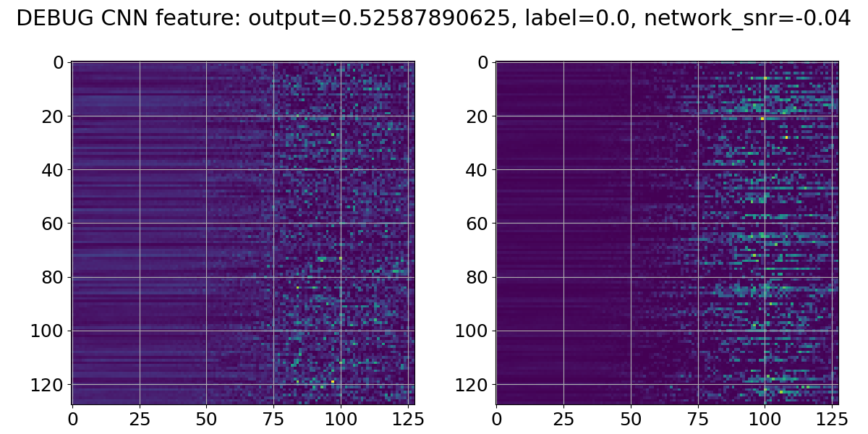
Task: Click y-axis tick label 80 of left plot
Action: (x=54, y=277)
